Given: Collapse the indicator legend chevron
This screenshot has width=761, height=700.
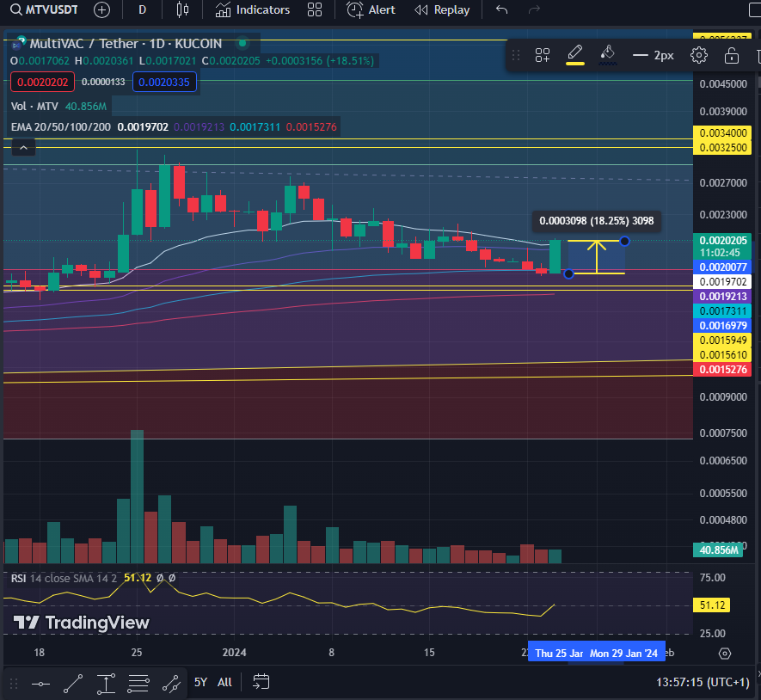Looking at the screenshot, I should (x=23, y=148).
